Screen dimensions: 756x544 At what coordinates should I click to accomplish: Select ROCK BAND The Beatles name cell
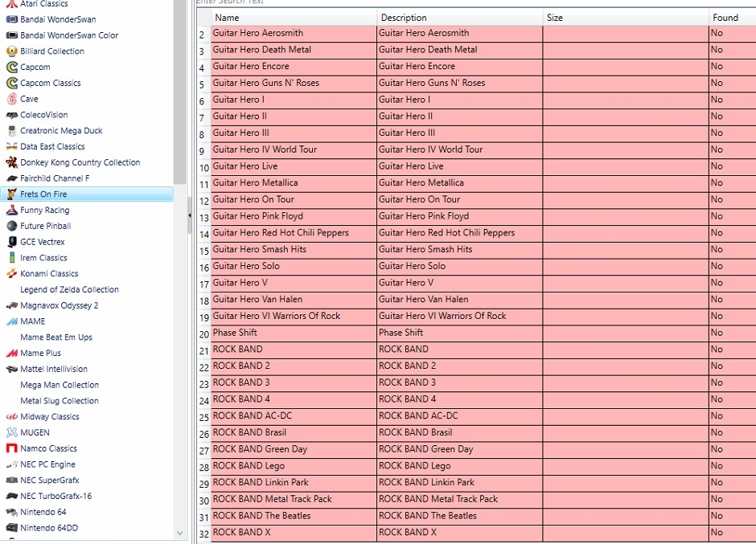pos(294,516)
